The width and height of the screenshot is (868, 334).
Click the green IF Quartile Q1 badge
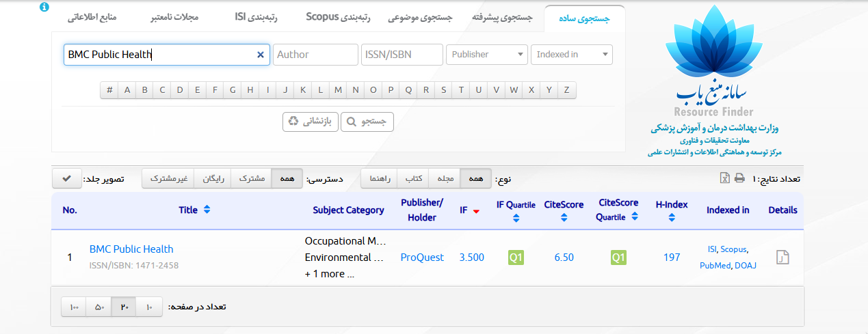[x=516, y=258]
